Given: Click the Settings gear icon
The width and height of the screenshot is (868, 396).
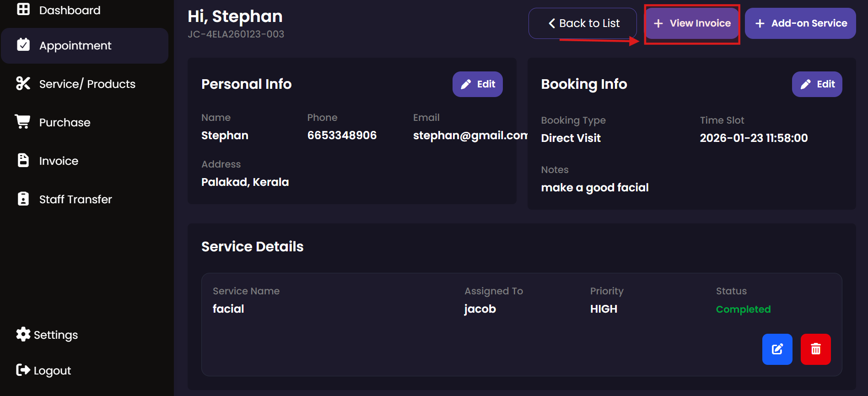Looking at the screenshot, I should [23, 335].
